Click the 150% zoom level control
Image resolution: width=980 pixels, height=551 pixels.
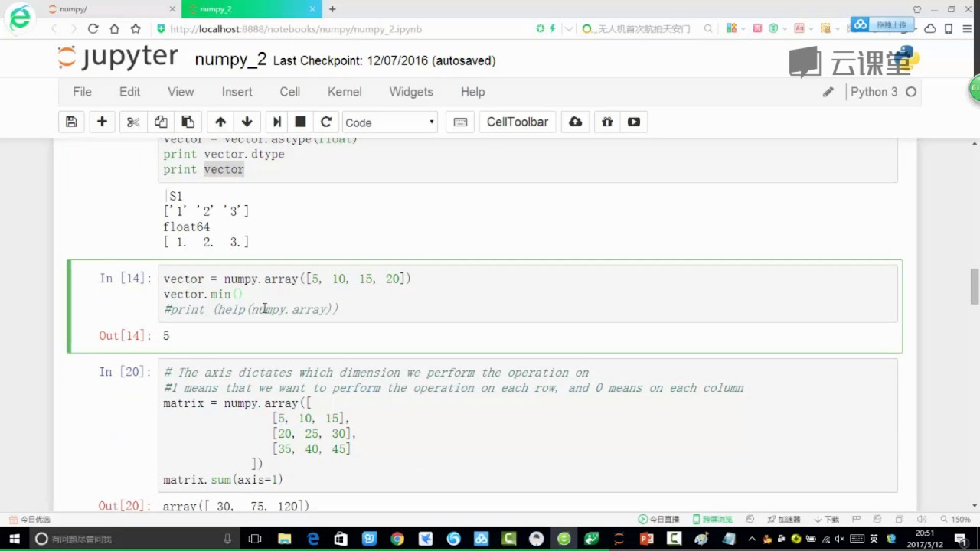point(956,519)
